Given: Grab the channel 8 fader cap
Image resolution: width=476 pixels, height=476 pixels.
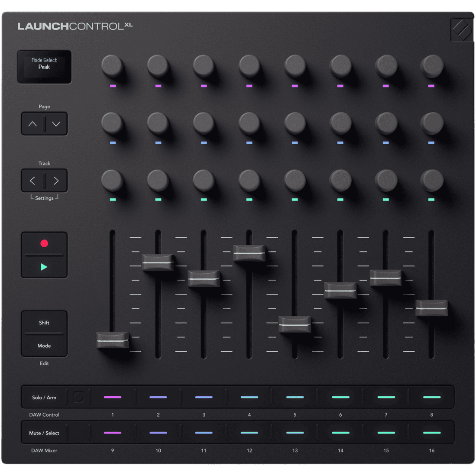Looking at the screenshot, I should pyautogui.click(x=431, y=308).
